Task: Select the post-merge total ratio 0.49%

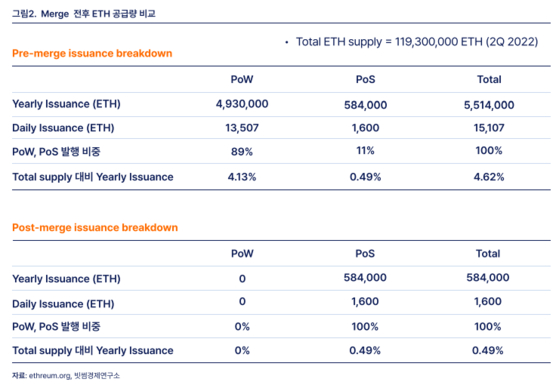Action: [488, 350]
